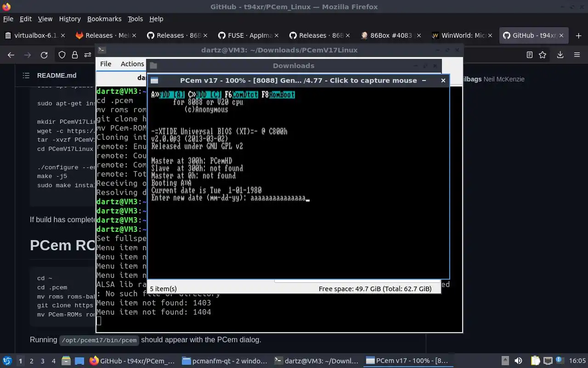Open Firefox hamburger application menu

point(577,55)
